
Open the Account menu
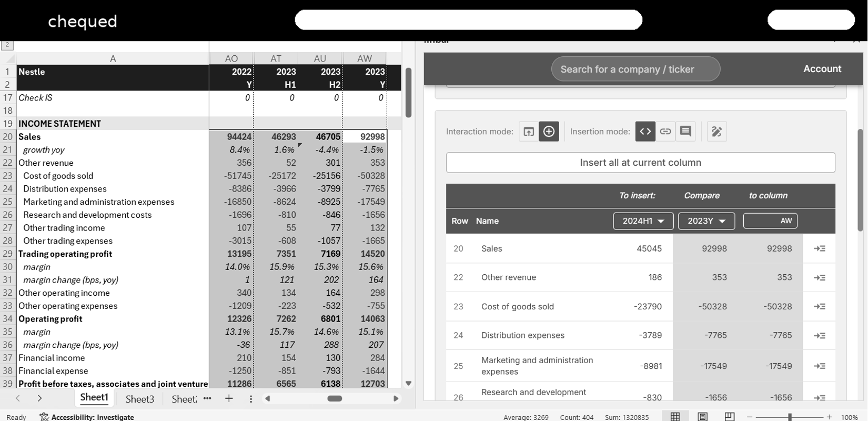coord(822,69)
